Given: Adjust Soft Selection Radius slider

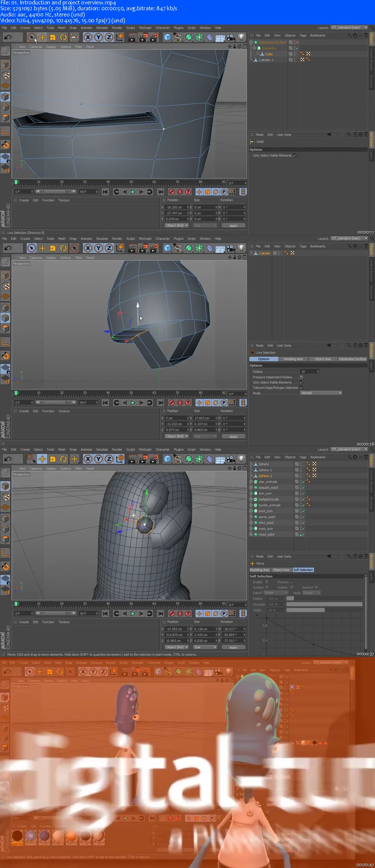Looking at the screenshot, I should (x=324, y=599).
